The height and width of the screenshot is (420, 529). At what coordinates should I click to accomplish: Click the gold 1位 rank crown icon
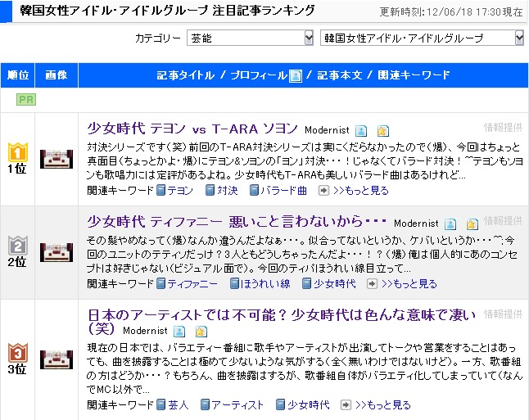17,152
